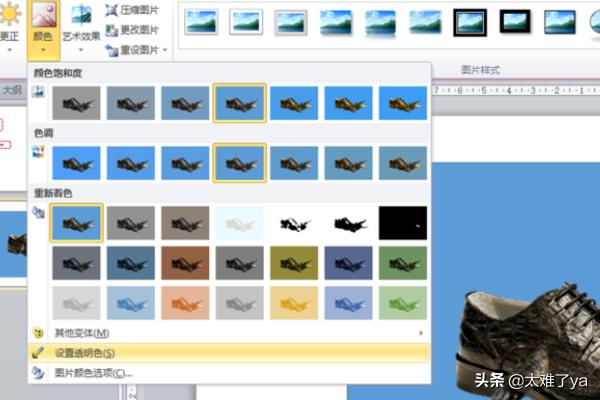Choose the dark brown-orange recolor swatch
The height and width of the screenshot is (400, 600).
185,263
